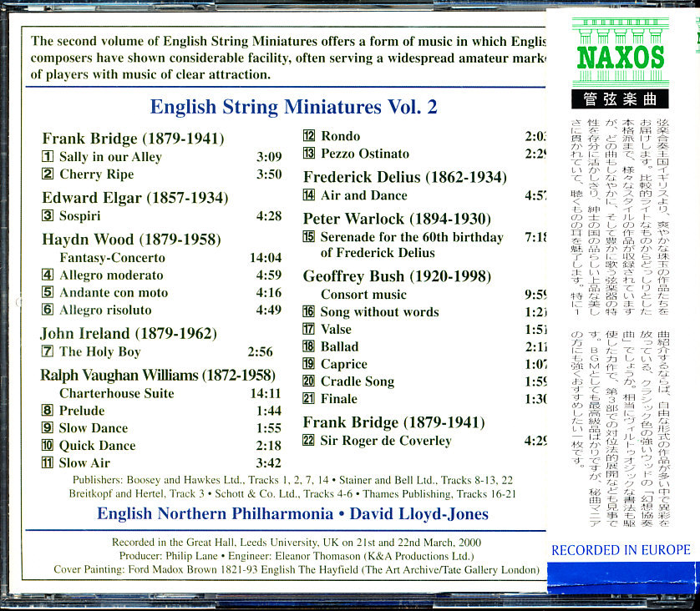Click the first Frank Bridge (1879-1941) heading

133,139
